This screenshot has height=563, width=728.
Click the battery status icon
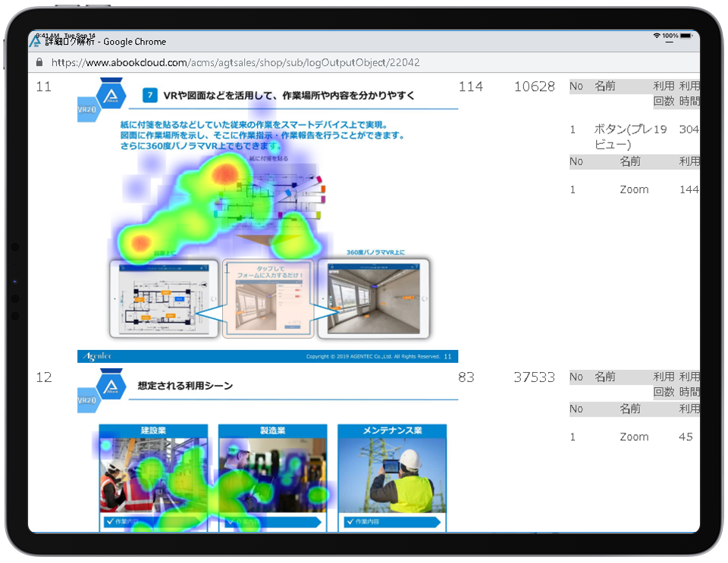click(x=686, y=36)
